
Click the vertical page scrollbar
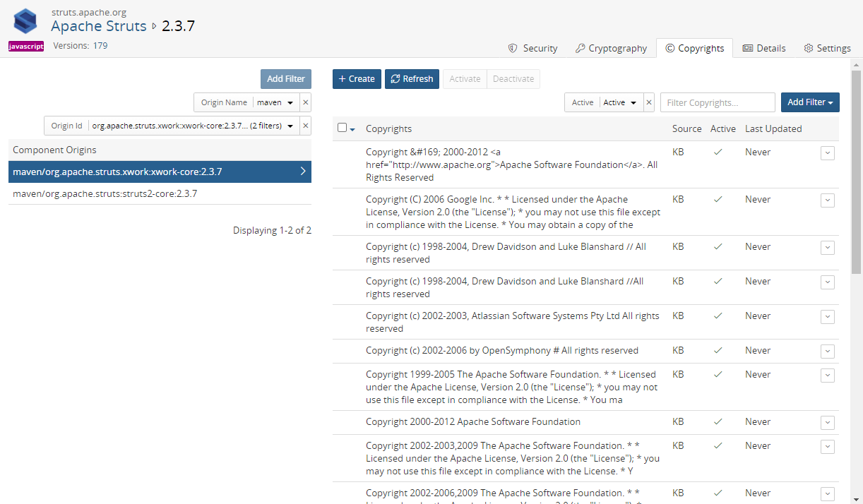(x=856, y=282)
